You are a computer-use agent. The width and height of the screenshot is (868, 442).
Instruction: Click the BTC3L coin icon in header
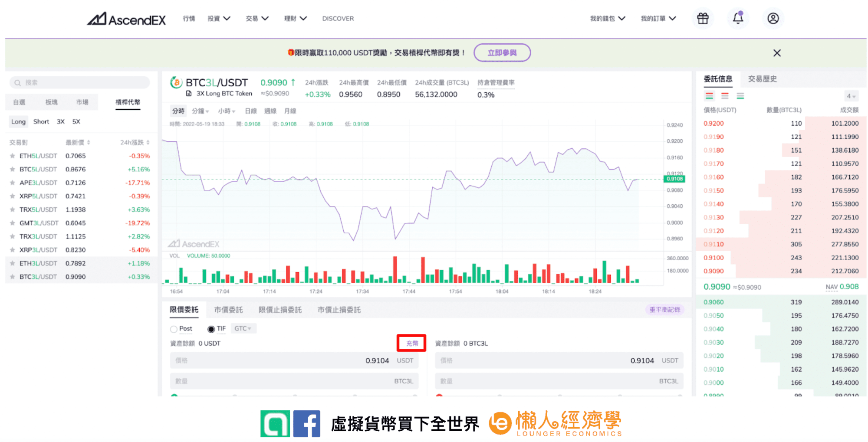point(176,82)
